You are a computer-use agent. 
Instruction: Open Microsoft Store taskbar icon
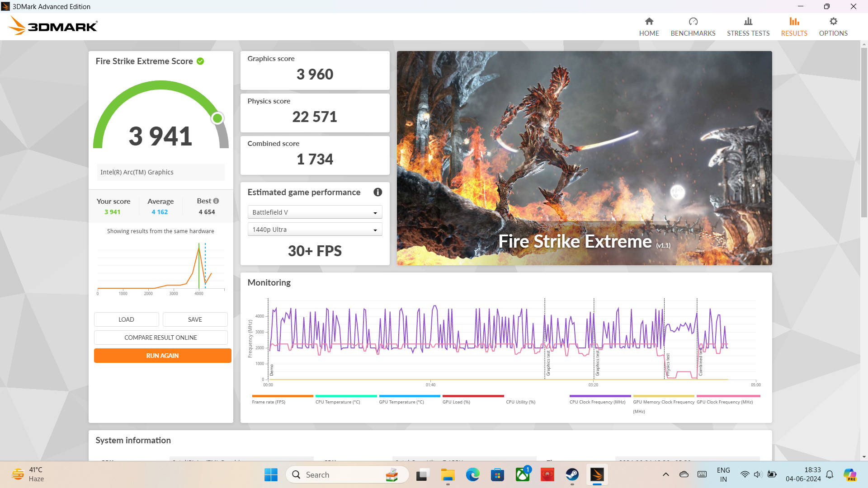pyautogui.click(x=497, y=474)
